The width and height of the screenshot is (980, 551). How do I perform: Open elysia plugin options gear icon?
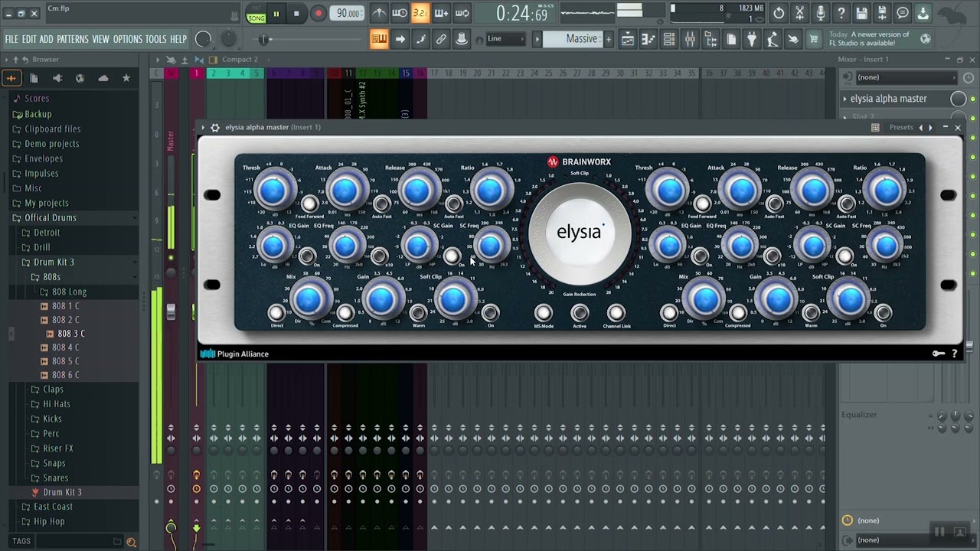click(x=215, y=128)
